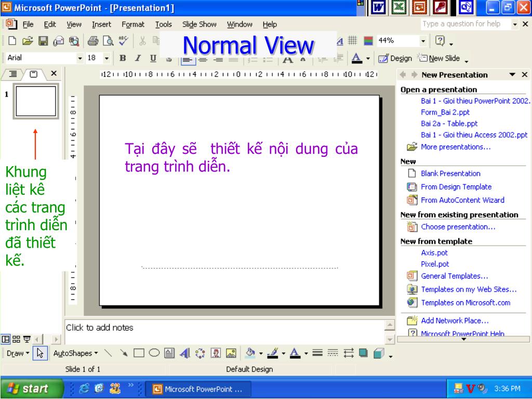
Task: Toggle Italic formatting
Action: 138,58
